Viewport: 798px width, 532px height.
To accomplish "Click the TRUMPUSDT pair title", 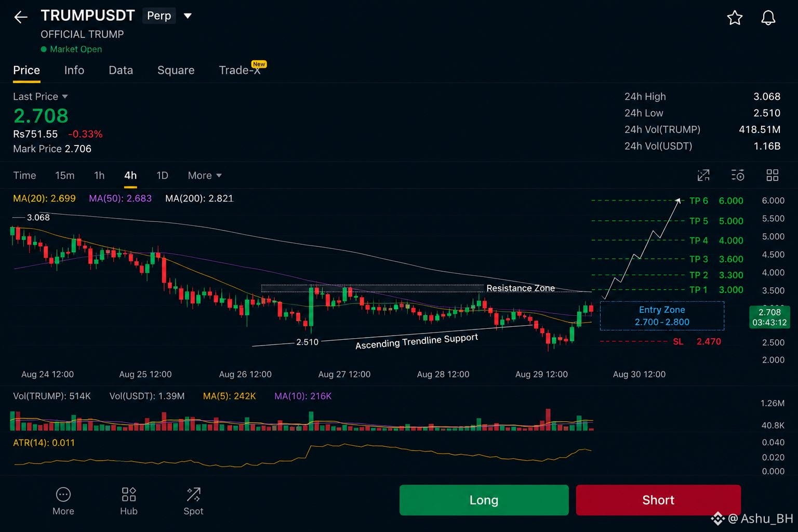I will coord(88,16).
